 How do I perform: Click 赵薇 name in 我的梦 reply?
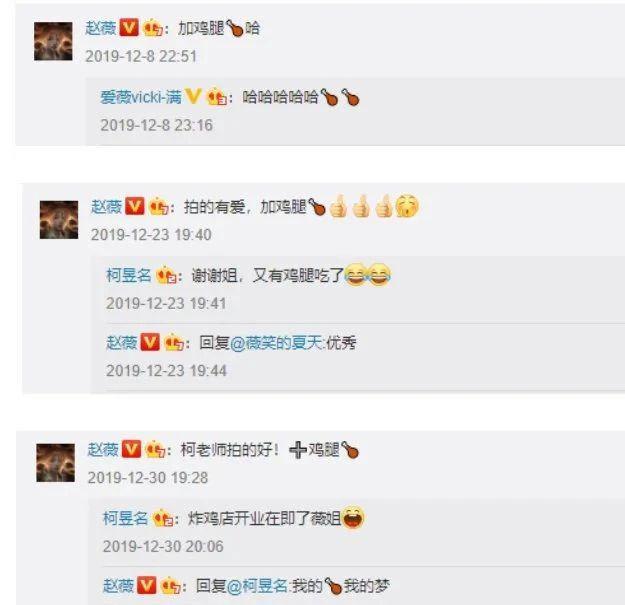tap(118, 586)
